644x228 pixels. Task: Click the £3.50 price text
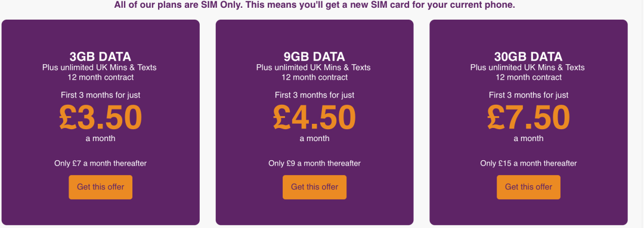[x=100, y=118]
